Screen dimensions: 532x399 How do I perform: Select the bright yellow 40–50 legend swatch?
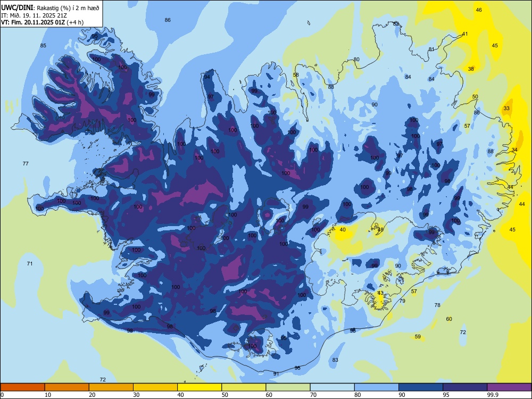click(199, 387)
